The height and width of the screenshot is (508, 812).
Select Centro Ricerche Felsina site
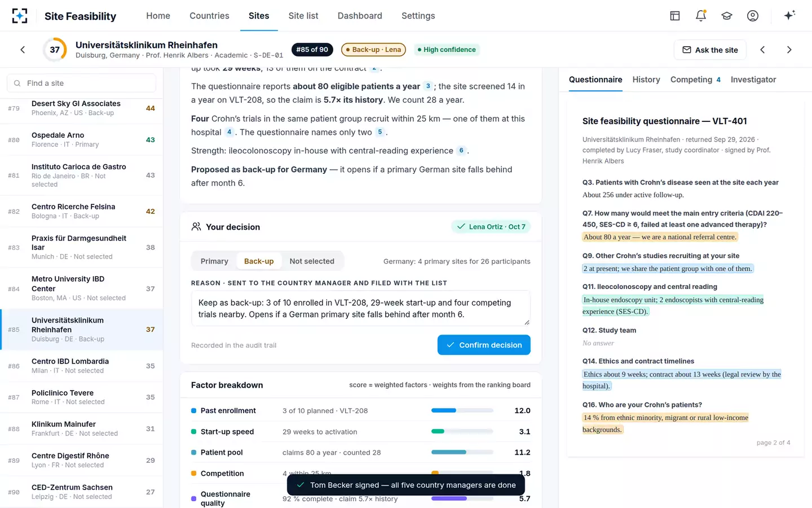pos(82,211)
